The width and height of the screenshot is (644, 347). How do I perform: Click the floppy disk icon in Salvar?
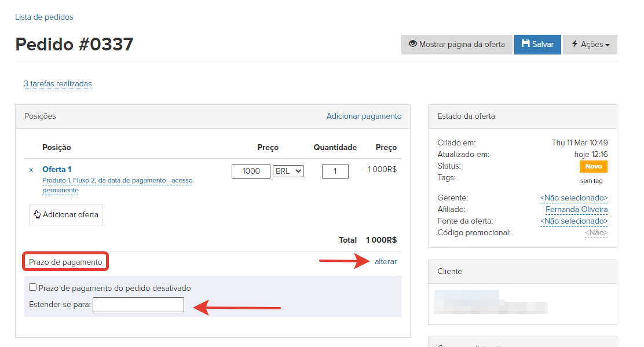[525, 44]
